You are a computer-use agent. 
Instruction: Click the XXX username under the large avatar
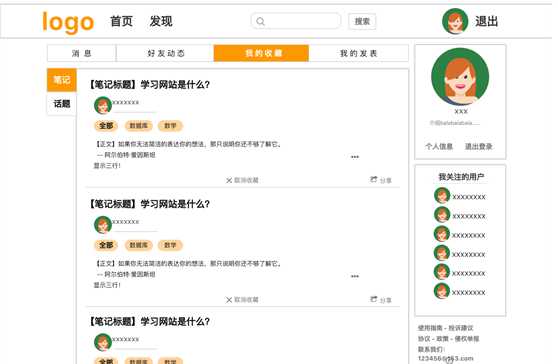click(461, 112)
